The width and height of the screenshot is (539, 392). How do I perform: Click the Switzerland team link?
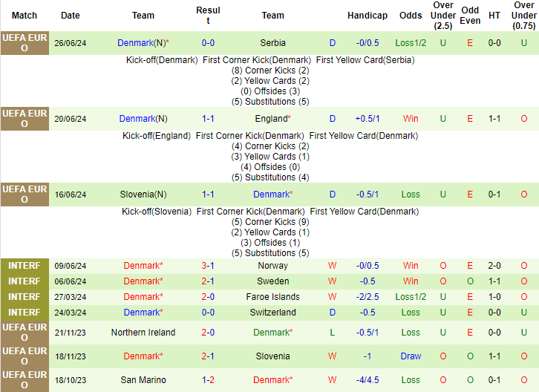(272, 313)
